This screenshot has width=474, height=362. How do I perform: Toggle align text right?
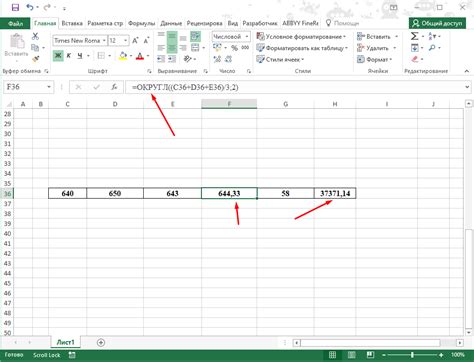183,48
